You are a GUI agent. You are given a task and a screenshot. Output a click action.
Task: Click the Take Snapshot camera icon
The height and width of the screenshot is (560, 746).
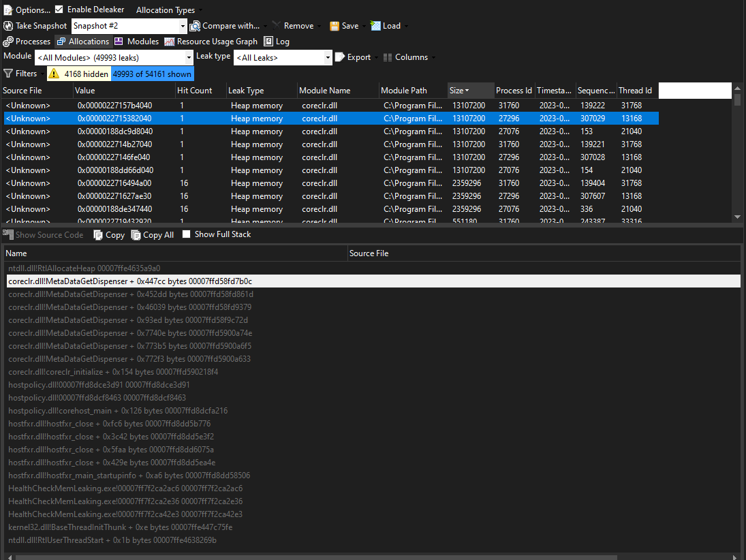(8, 26)
